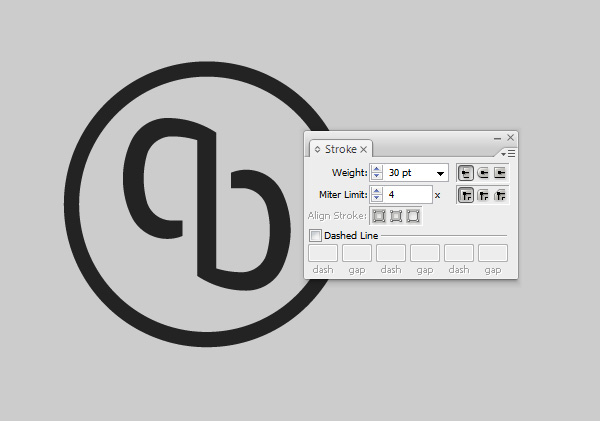The width and height of the screenshot is (600, 421).
Task: Select the Butt Cap stroke option
Action: click(x=466, y=173)
